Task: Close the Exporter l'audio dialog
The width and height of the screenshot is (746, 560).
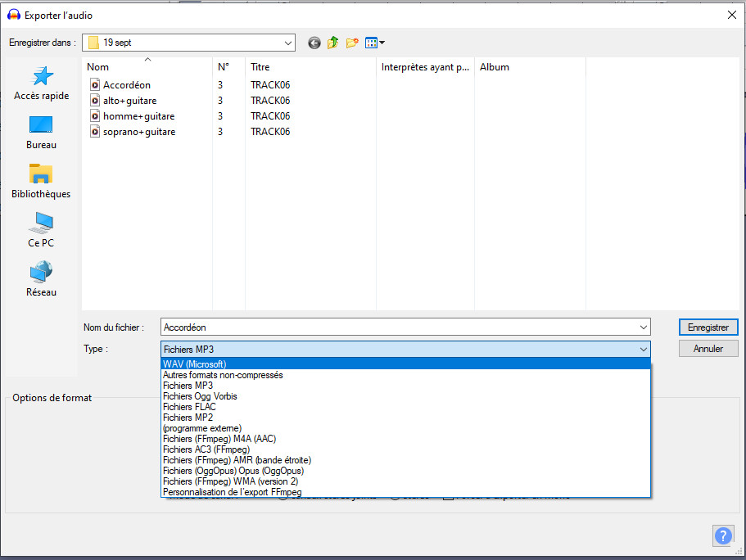Action: pos(732,15)
